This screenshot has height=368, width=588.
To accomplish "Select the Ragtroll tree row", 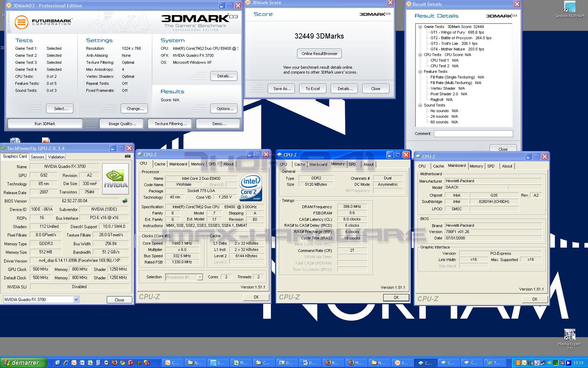I will [x=441, y=100].
